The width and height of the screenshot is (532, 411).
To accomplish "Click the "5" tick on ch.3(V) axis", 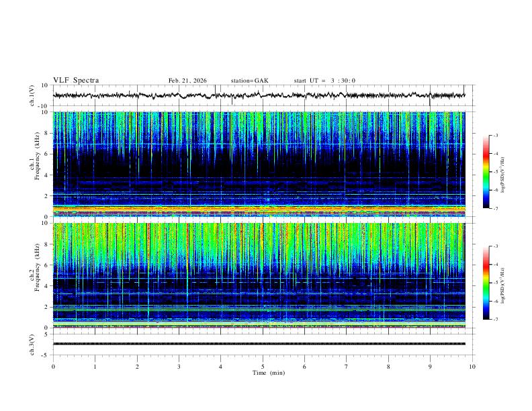I will 46,334.
